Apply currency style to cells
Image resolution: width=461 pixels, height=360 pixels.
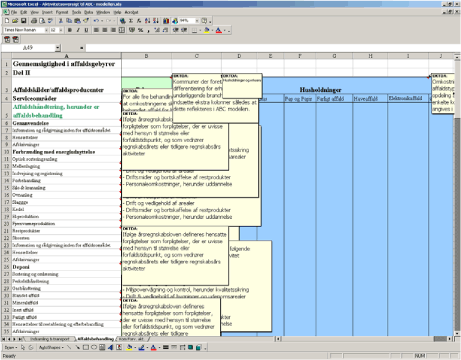click(x=132, y=30)
